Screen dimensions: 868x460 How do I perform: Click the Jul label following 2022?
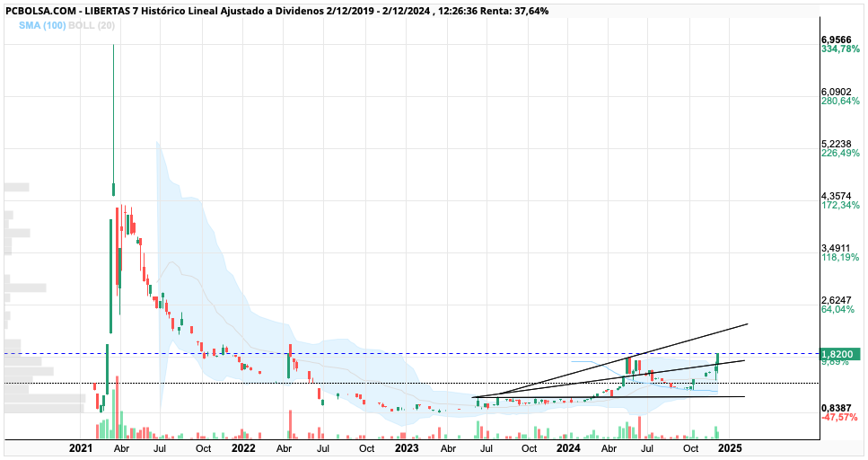pos(323,448)
